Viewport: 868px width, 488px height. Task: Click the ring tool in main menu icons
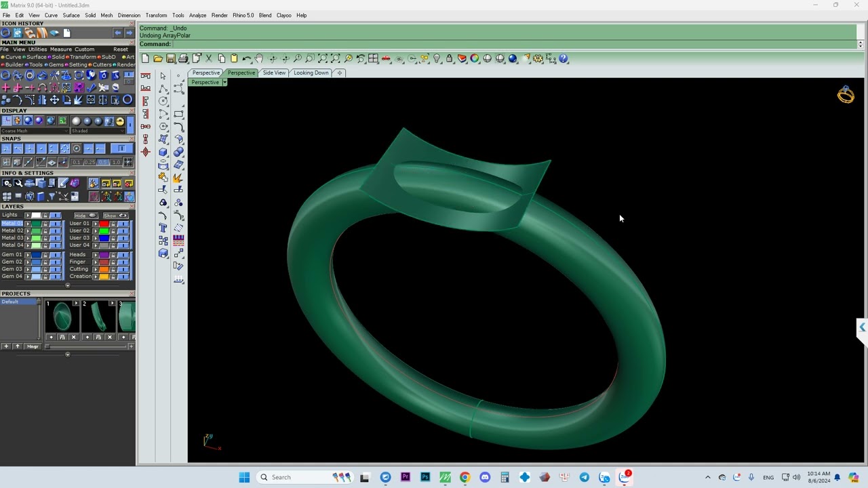5,75
